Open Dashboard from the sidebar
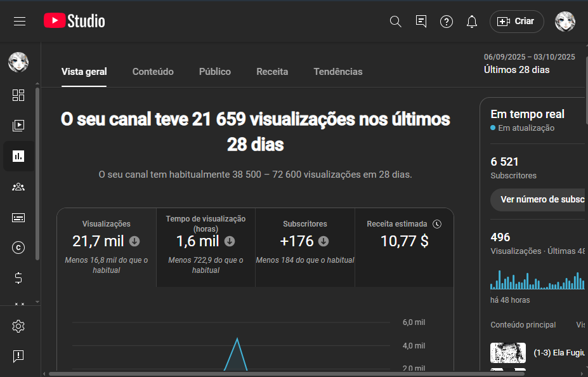The height and width of the screenshot is (377, 588). click(18, 95)
